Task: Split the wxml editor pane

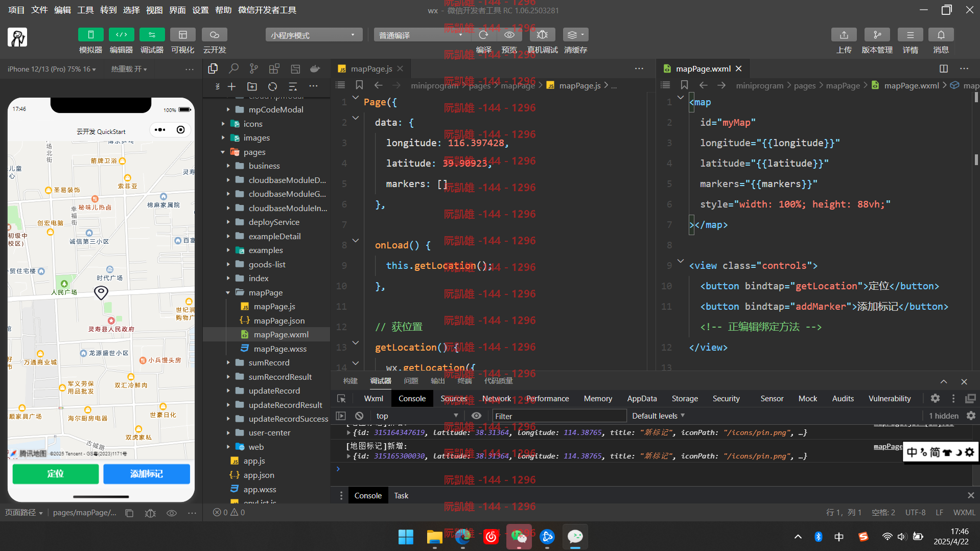Action: pos(943,68)
